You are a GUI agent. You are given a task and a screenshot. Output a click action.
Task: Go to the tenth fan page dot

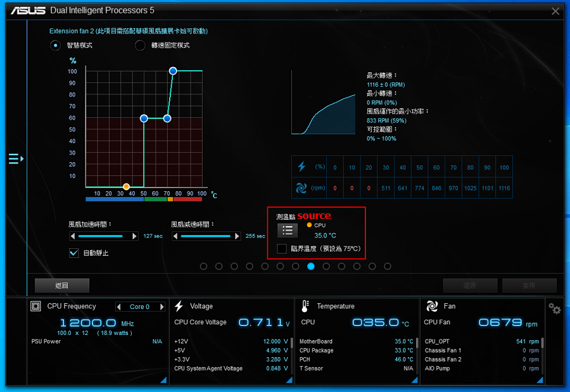[341, 267]
